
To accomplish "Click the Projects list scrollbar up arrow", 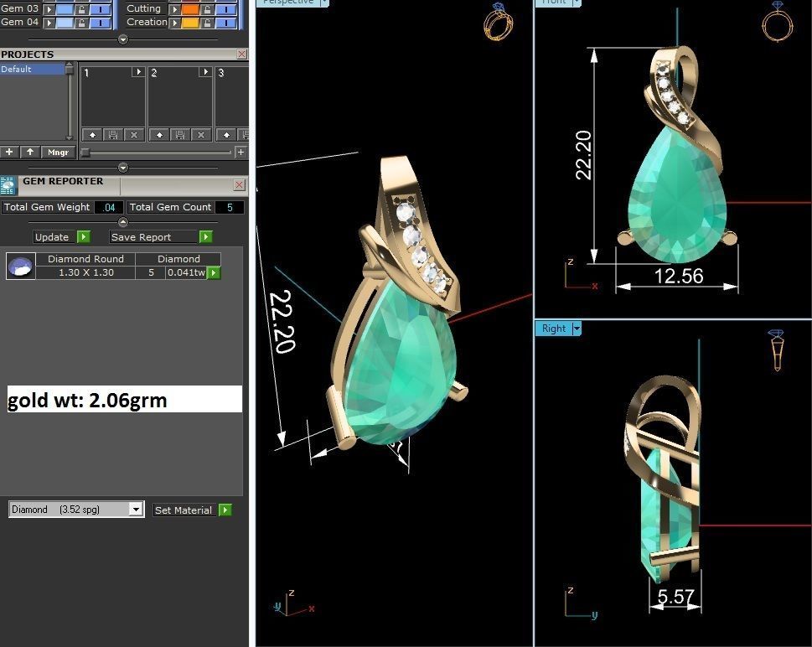I will pyautogui.click(x=70, y=66).
